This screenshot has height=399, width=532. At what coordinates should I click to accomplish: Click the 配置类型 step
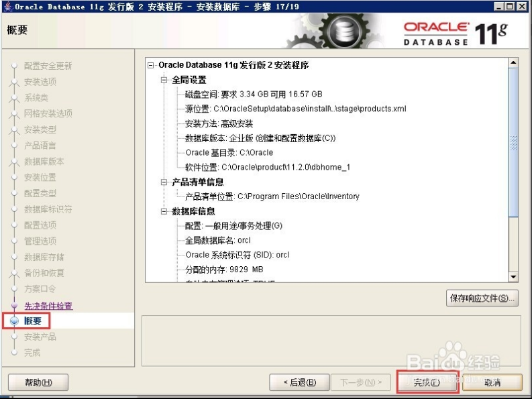[x=40, y=193]
